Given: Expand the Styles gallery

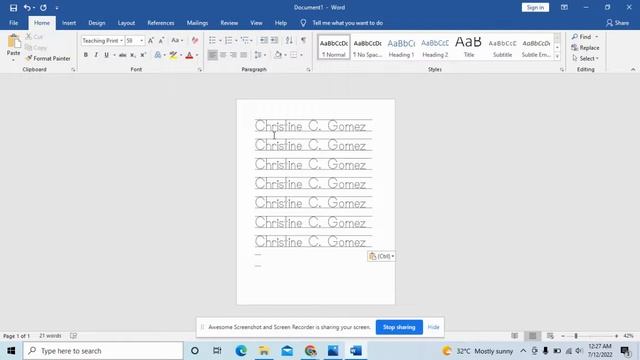Looking at the screenshot, I should pos(557,57).
